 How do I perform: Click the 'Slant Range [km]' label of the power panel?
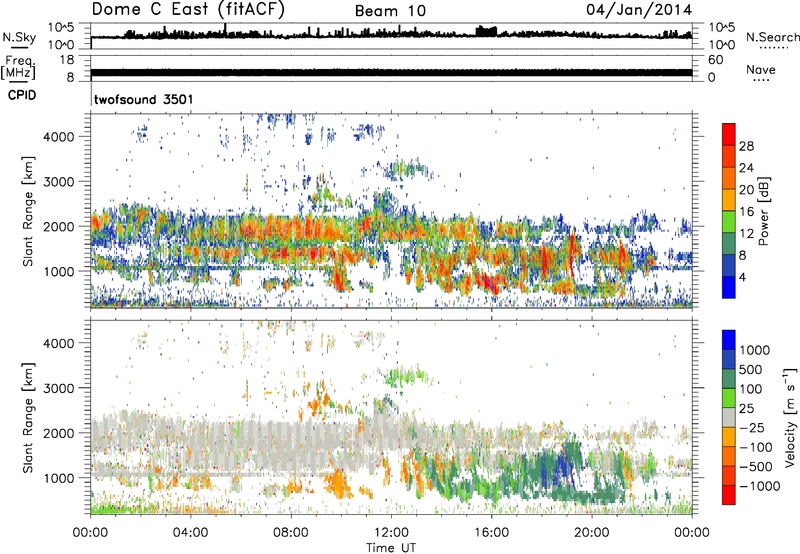point(28,211)
